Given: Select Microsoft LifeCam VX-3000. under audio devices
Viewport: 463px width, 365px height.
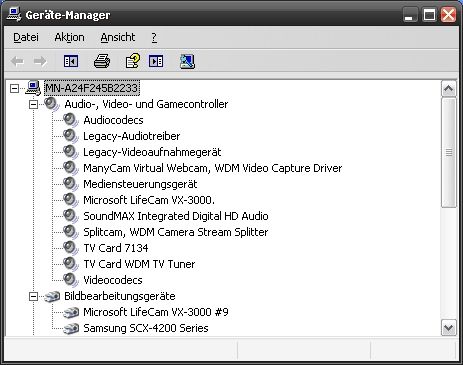Looking at the screenshot, I should (x=149, y=200).
